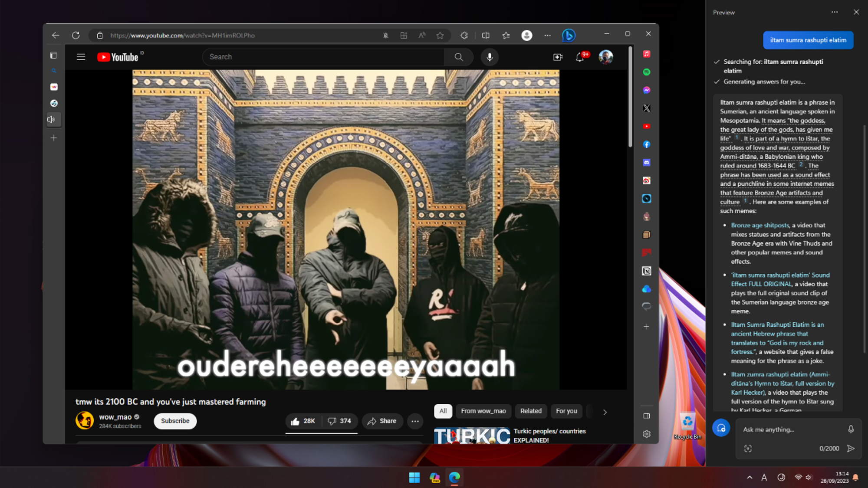
Task: Add a screenshot to chat input
Action: (x=748, y=449)
